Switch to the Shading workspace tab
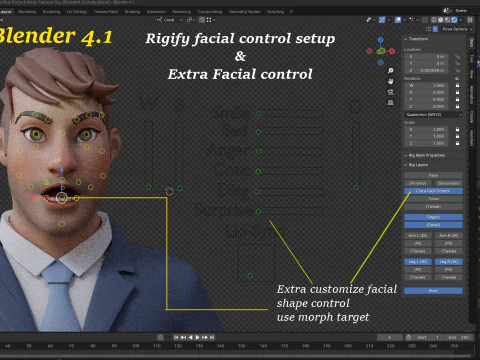 (x=132, y=12)
